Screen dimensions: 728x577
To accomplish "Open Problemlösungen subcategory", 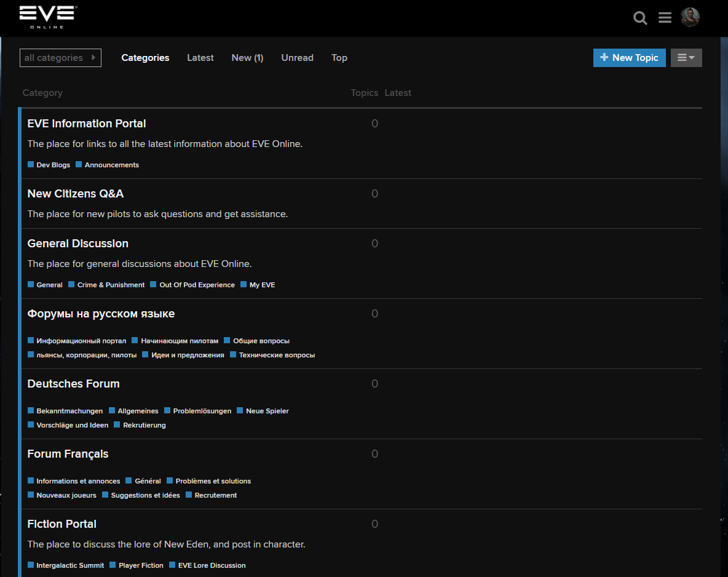I will click(x=198, y=411).
